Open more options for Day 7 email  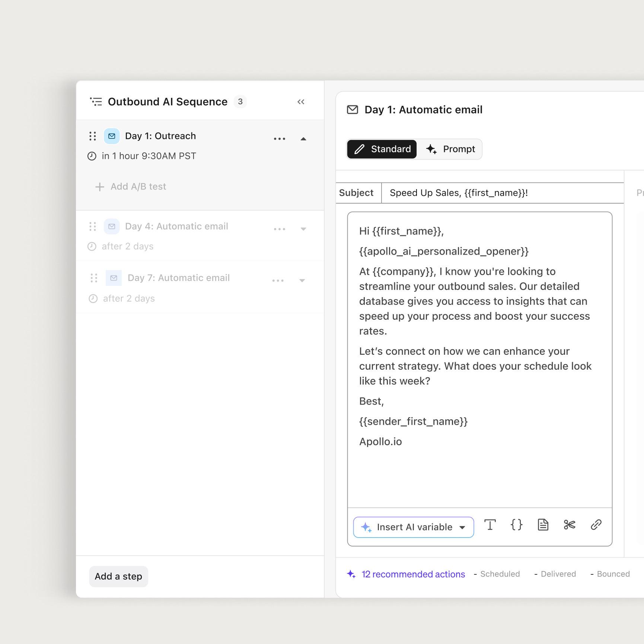(278, 281)
